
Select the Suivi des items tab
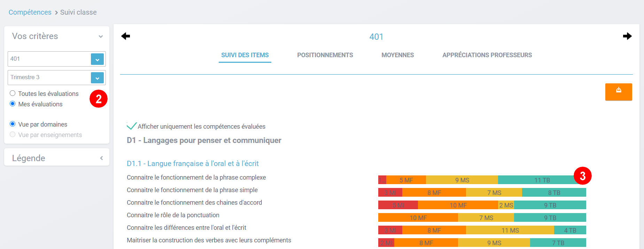(x=245, y=55)
